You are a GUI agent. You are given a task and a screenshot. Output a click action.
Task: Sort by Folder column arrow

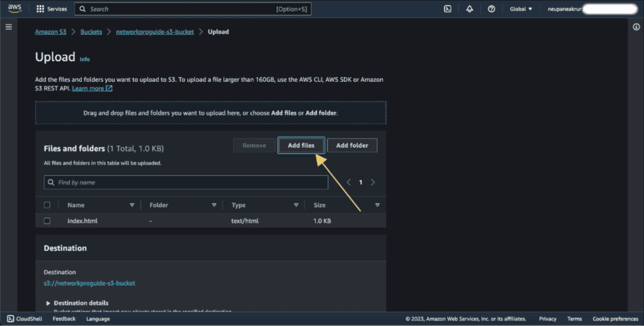[214, 205]
